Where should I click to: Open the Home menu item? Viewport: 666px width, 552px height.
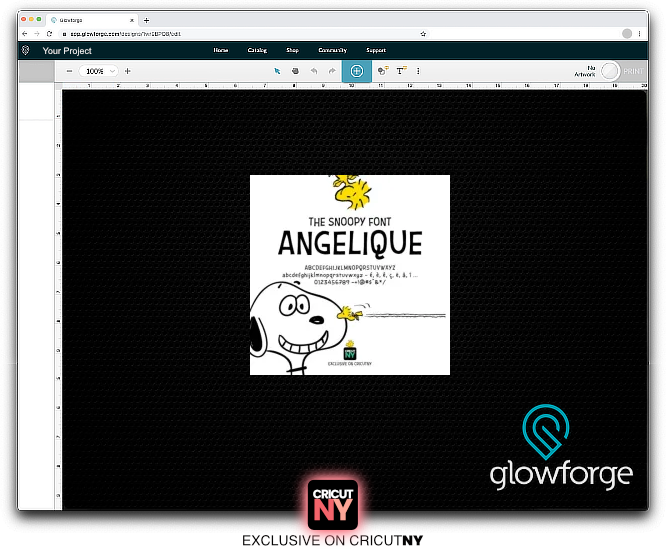tap(220, 50)
